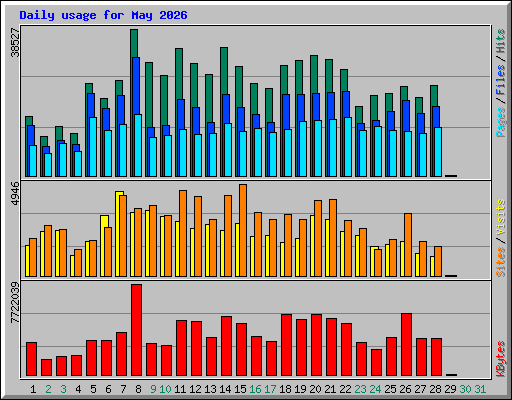512x400 pixels.
Task: Click day 2 on the x-axis
Action: pyautogui.click(x=48, y=389)
